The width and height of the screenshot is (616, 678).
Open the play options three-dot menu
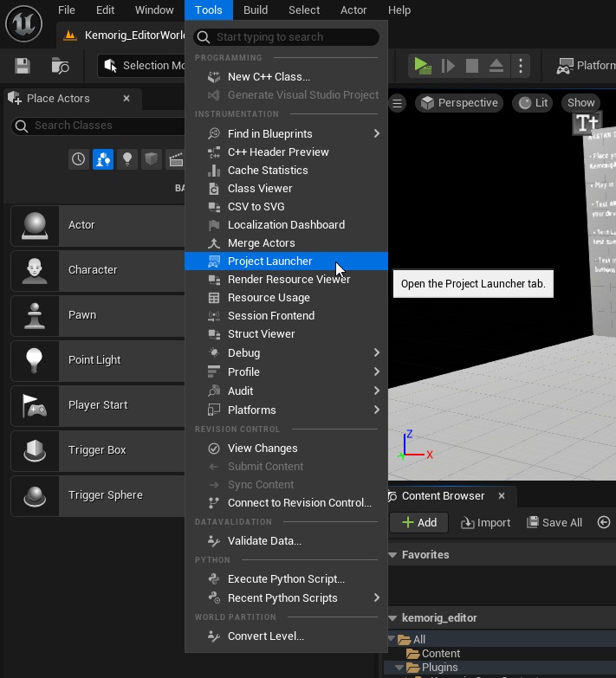520,66
